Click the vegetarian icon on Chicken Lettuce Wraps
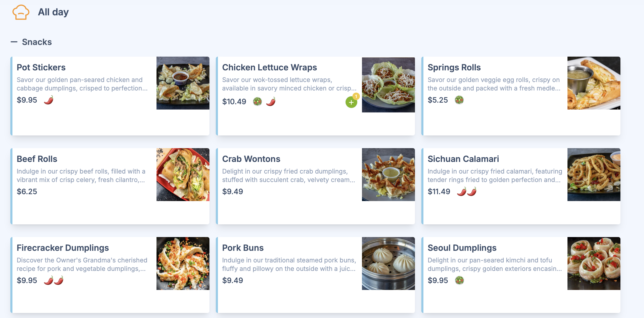644x318 pixels. point(257,101)
